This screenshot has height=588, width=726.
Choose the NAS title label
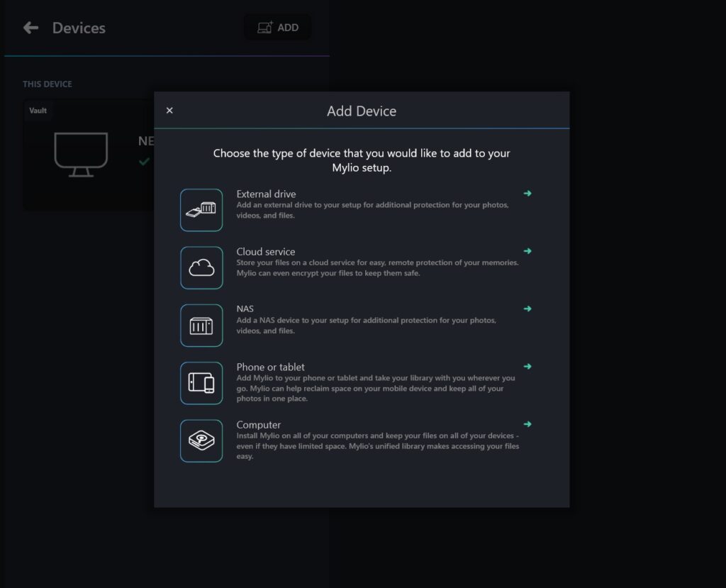(x=245, y=309)
